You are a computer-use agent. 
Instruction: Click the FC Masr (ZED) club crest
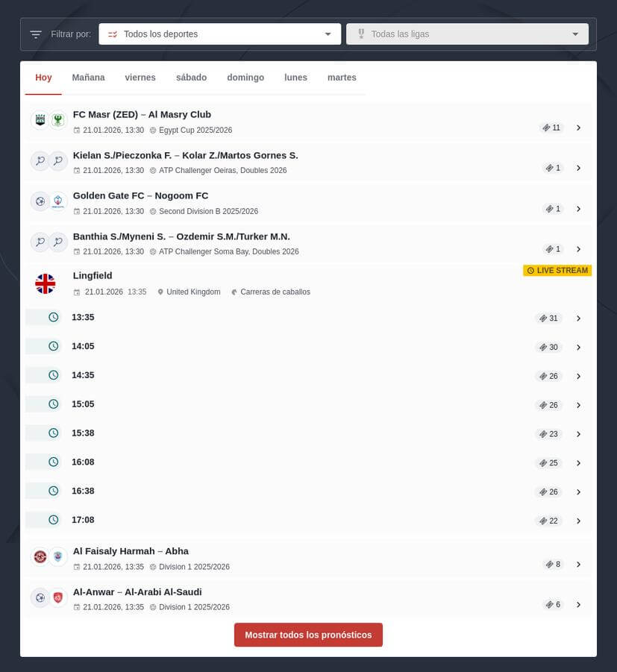pyautogui.click(x=40, y=119)
